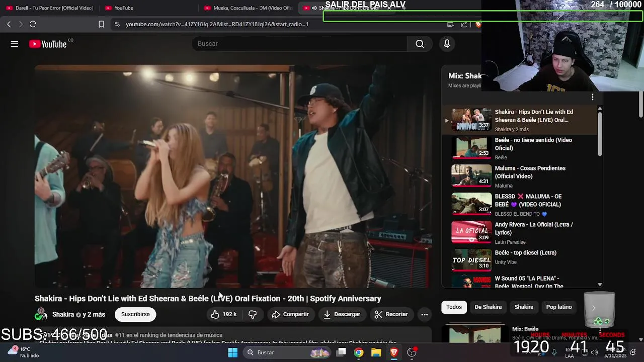
Task: Reload the page in browser
Action: point(33,24)
